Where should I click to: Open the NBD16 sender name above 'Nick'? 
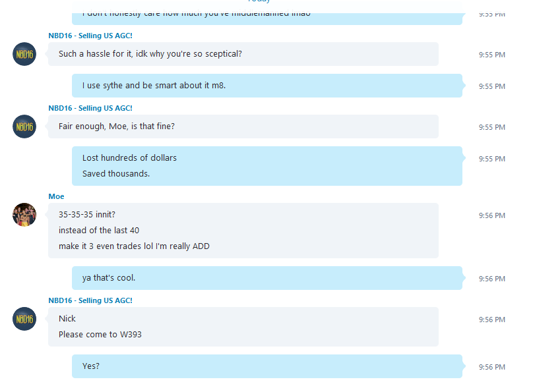[90, 300]
